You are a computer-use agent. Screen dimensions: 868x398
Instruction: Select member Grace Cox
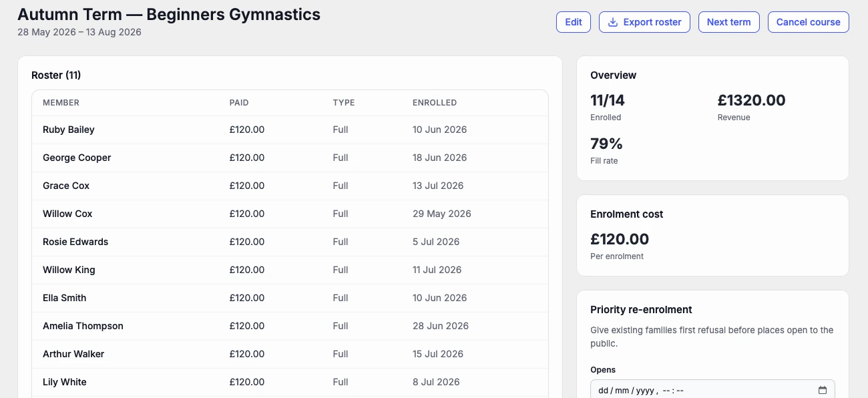66,186
